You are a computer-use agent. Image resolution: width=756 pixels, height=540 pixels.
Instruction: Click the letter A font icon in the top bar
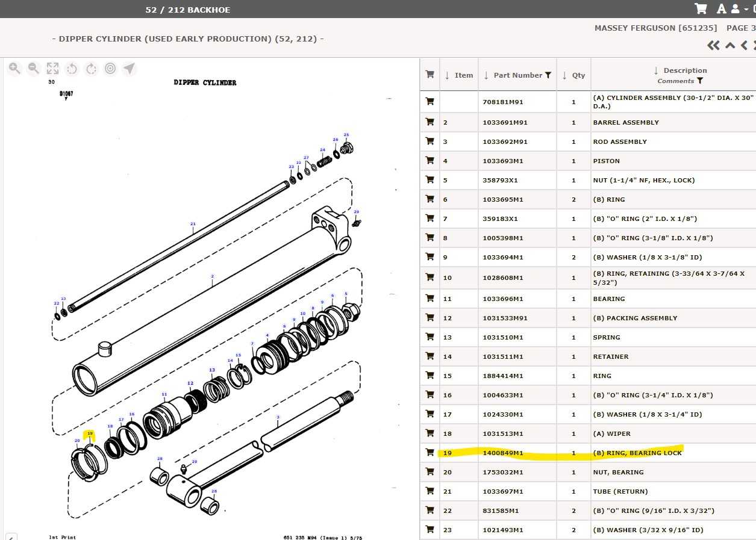[722, 8]
